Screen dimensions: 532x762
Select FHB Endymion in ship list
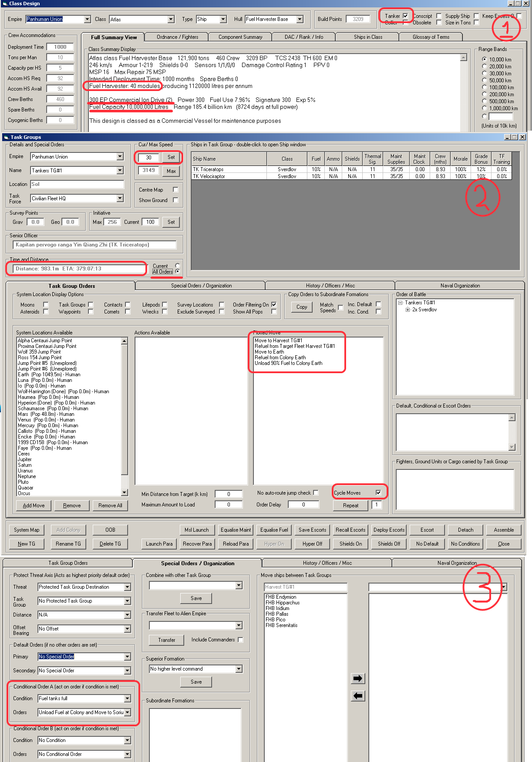coord(281,597)
